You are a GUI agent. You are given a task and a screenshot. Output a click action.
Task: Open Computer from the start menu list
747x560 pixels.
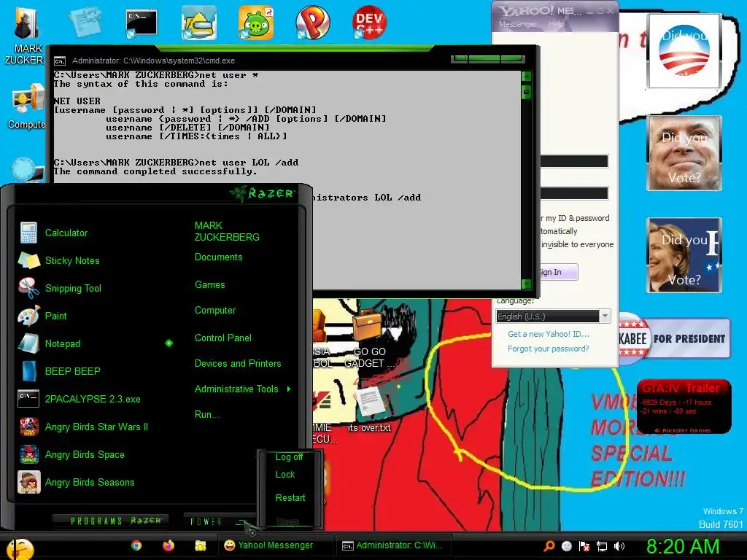(215, 311)
